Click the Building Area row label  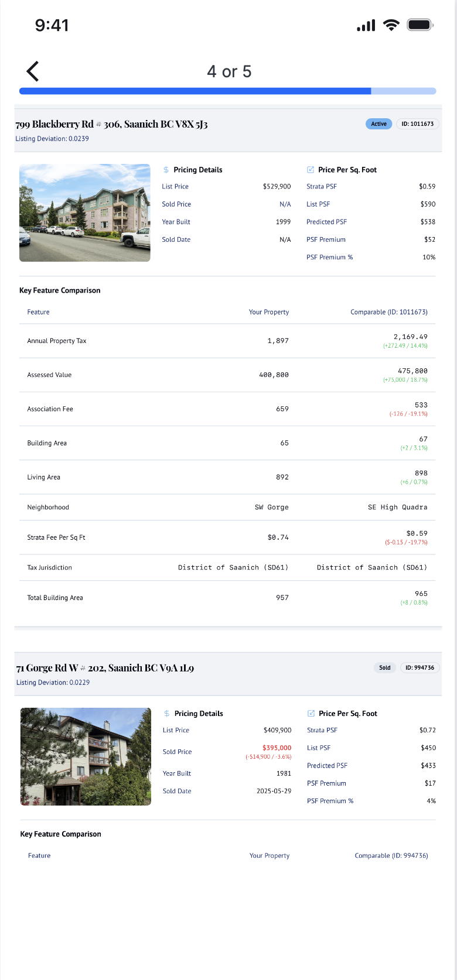pos(47,443)
